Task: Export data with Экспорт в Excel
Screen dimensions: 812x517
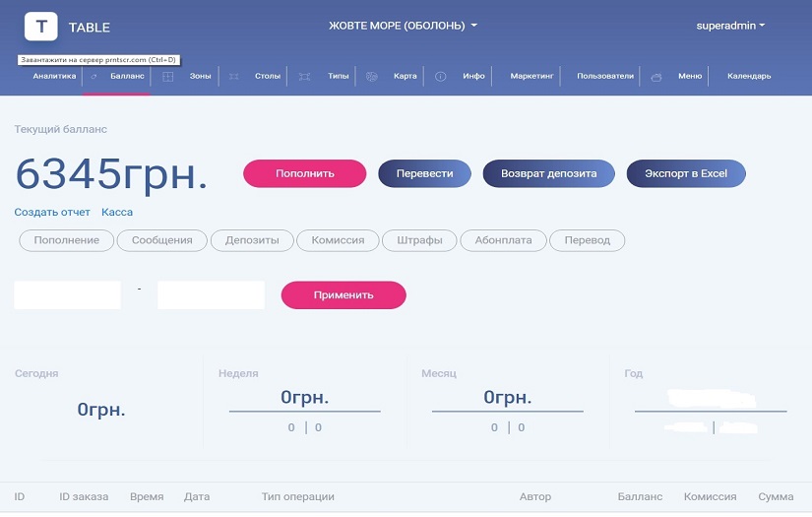Action: pos(686,173)
